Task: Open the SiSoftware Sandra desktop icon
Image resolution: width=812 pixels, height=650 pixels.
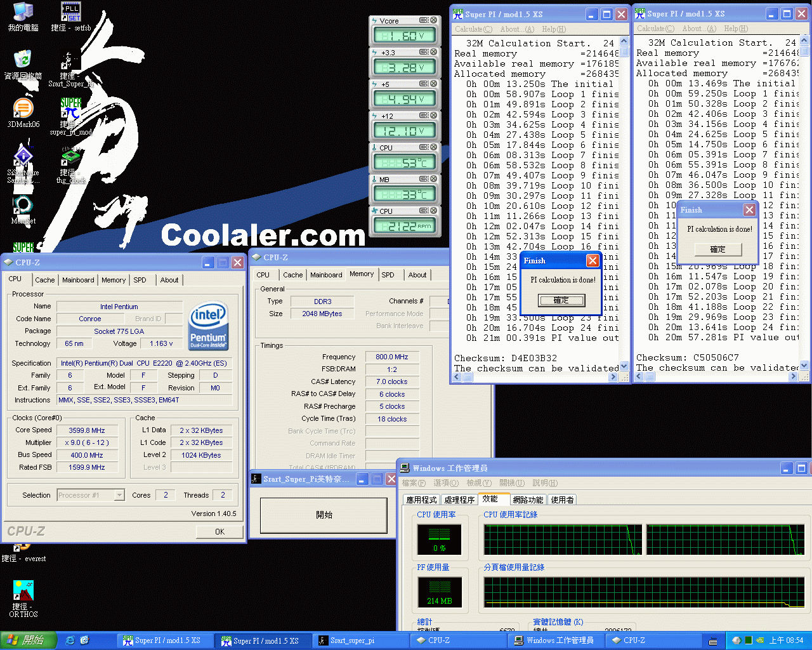Action: click(23, 157)
